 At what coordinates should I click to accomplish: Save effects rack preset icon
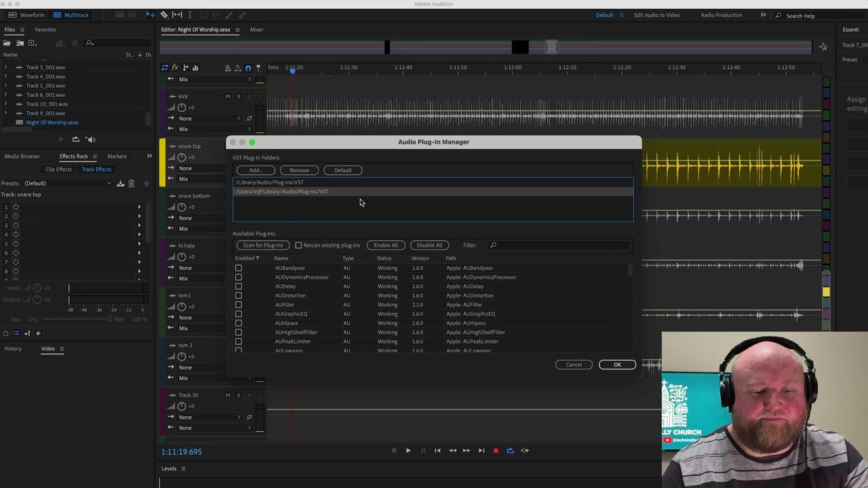pos(120,184)
